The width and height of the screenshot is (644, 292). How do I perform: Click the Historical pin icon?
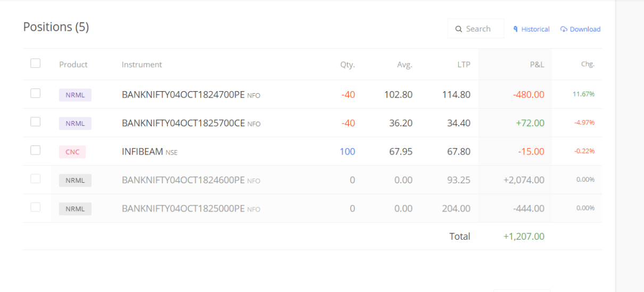pyautogui.click(x=516, y=29)
